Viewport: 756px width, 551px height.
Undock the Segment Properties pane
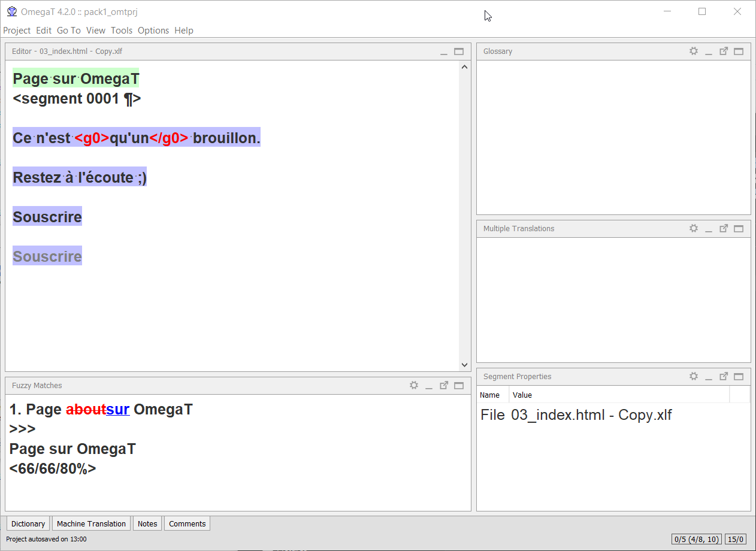point(724,377)
